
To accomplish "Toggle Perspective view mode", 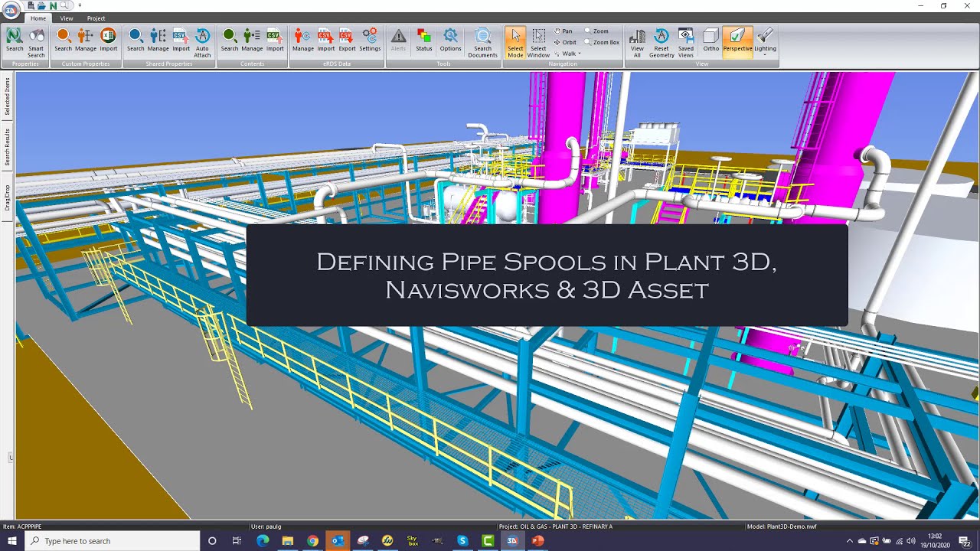I will click(737, 41).
